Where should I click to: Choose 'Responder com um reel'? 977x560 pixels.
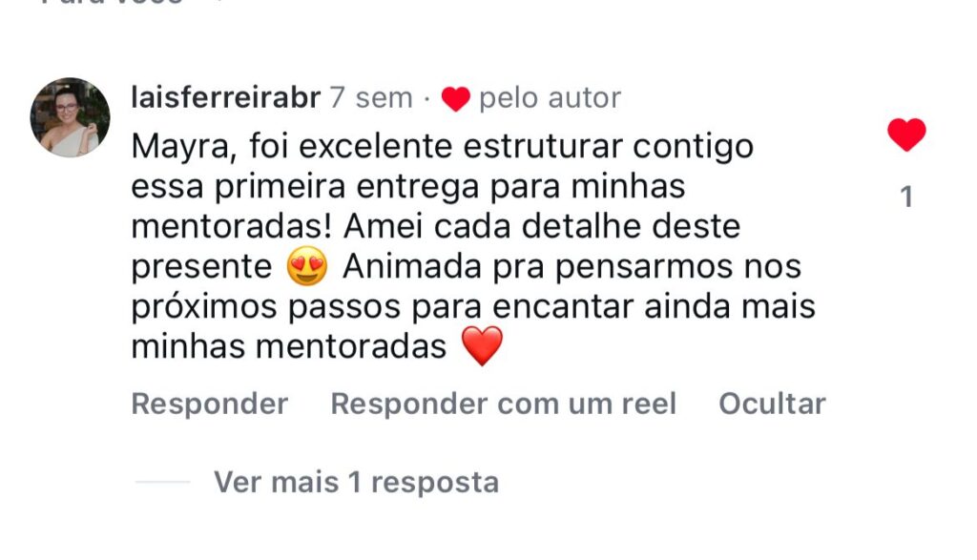pos(503,404)
